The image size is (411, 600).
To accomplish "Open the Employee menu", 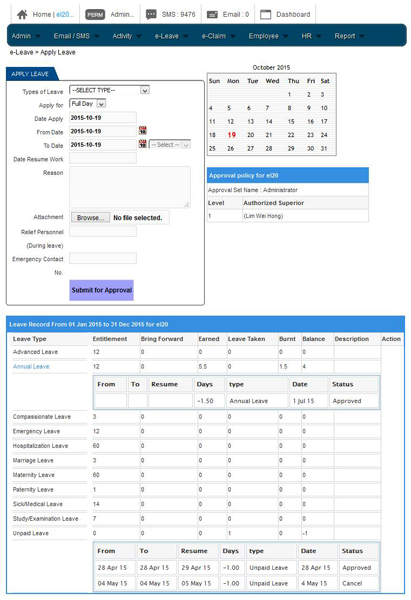I will click(x=268, y=36).
